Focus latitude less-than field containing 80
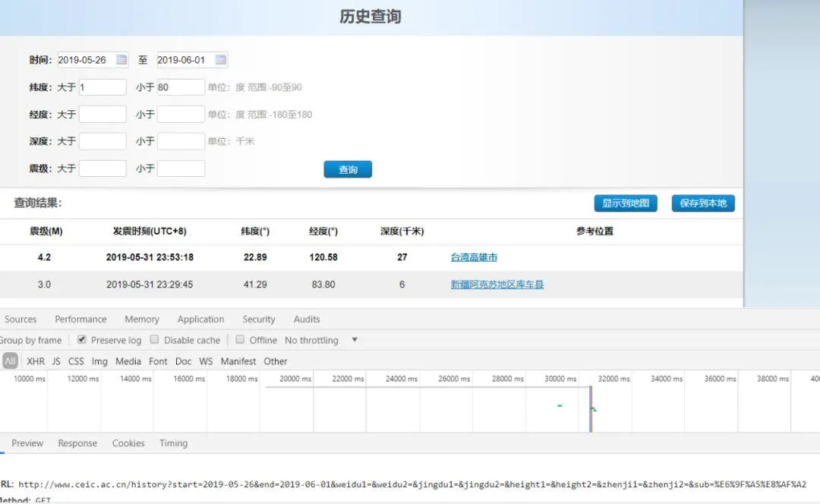The width and height of the screenshot is (820, 504). click(181, 87)
